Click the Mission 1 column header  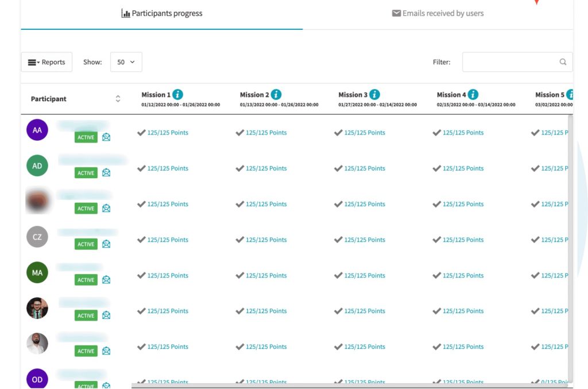click(x=156, y=95)
